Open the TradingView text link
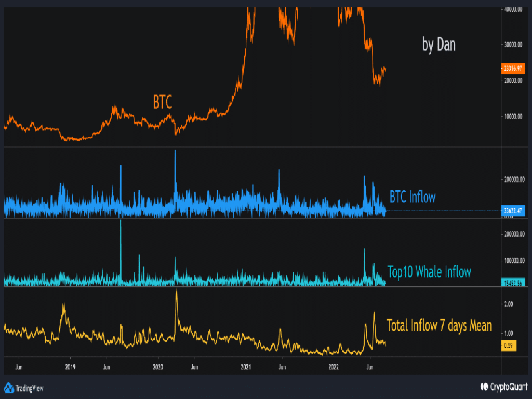The width and height of the screenshot is (532, 399). [x=30, y=387]
